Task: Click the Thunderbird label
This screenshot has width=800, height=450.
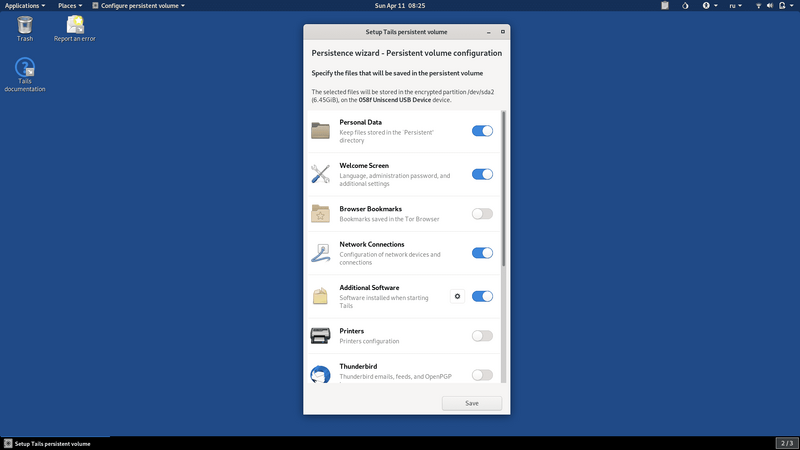Action: pos(358,366)
